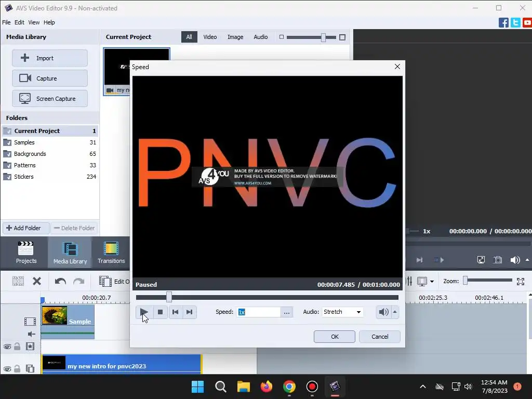Confirm speed change with OK
Screen dimensions: 532x399
pos(335,337)
